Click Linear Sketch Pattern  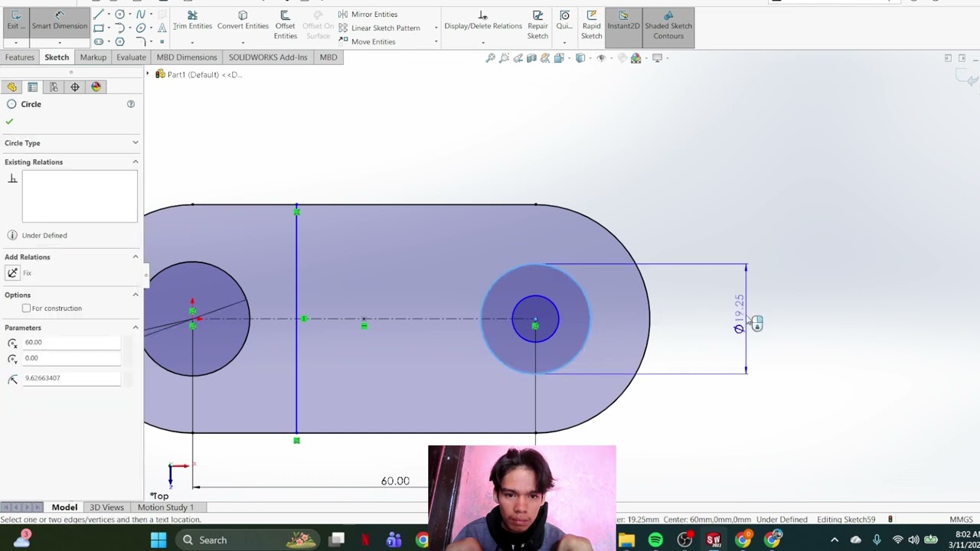[x=379, y=28]
